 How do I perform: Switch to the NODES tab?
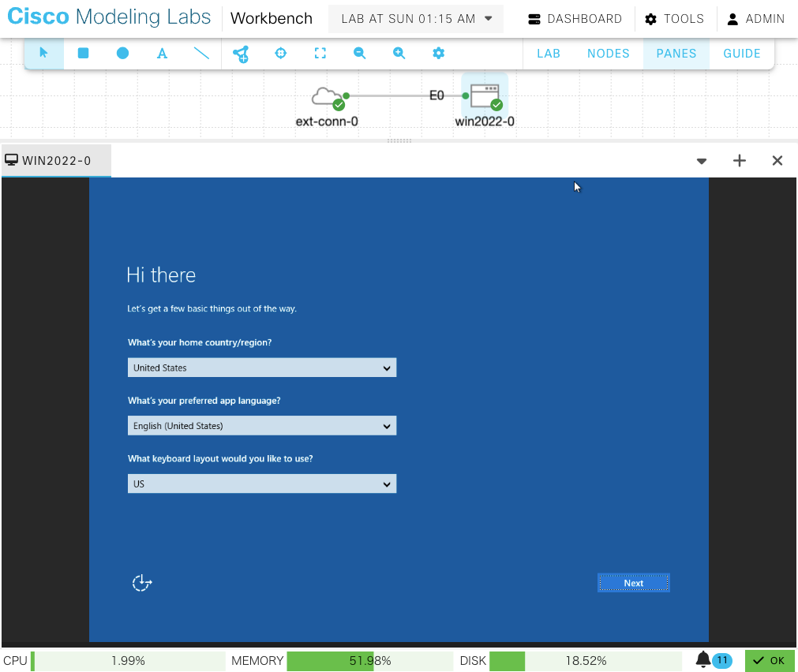click(x=609, y=54)
